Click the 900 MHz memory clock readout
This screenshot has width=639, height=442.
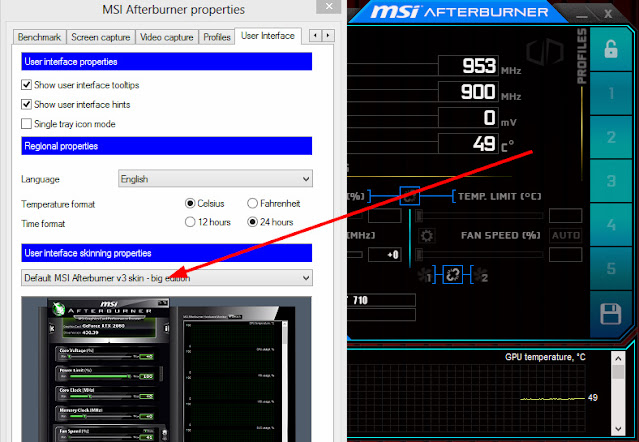(468, 91)
